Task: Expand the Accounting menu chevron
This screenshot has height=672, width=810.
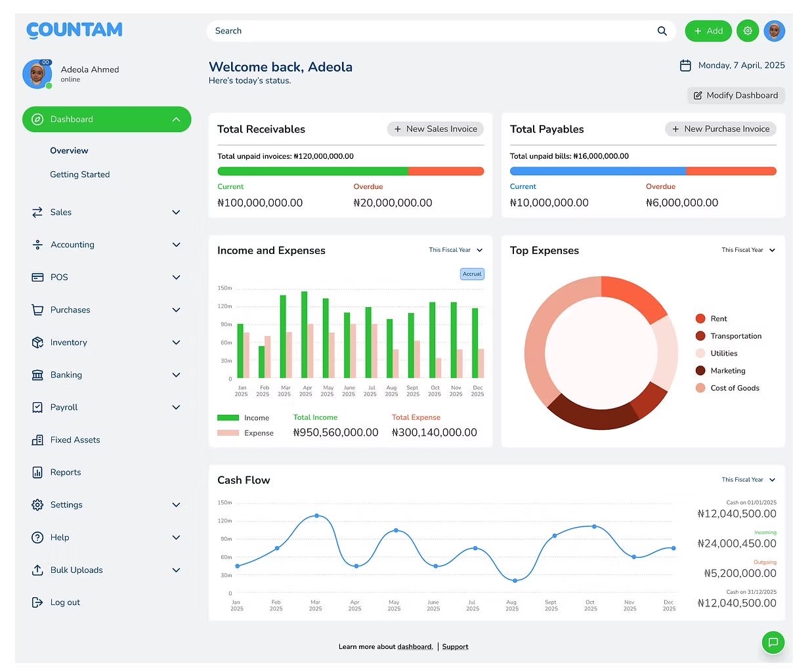Action: point(176,245)
